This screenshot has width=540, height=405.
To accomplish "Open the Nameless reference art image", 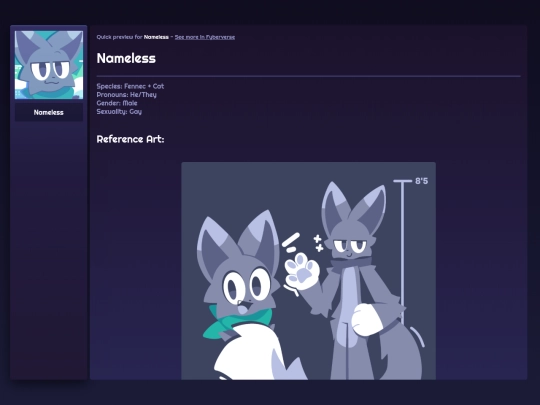I will point(309,271).
